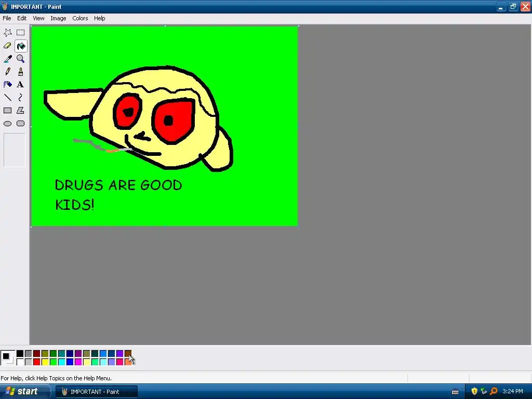Open the View menu

pyautogui.click(x=38, y=18)
